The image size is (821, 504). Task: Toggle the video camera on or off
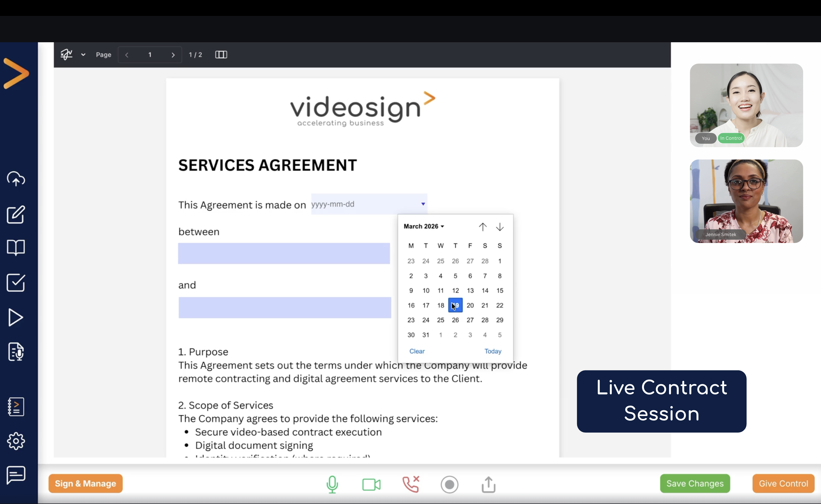tap(371, 484)
